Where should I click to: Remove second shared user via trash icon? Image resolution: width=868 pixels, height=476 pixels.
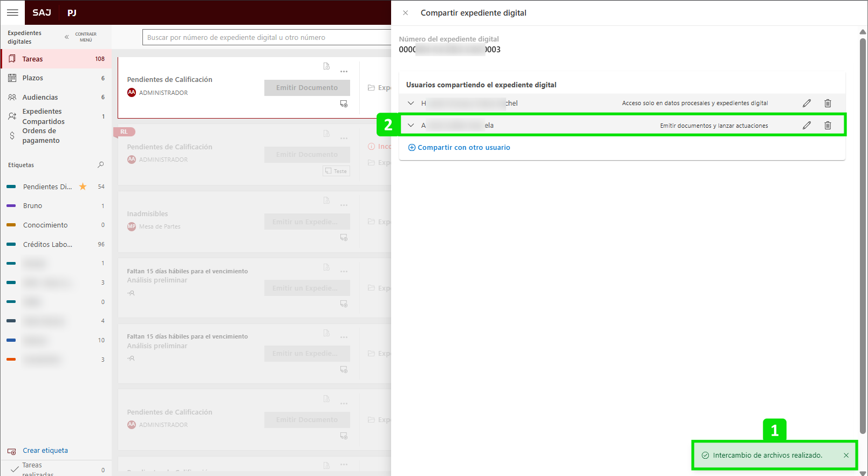point(828,126)
